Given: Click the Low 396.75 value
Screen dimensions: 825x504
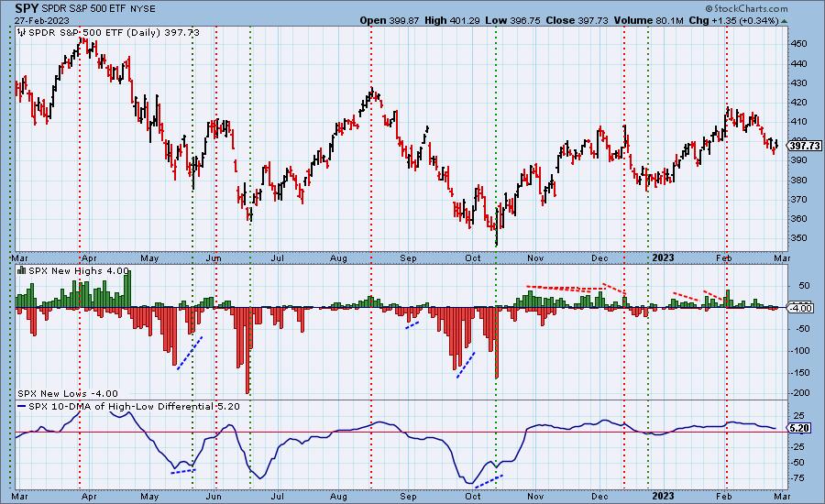Looking at the screenshot, I should [x=512, y=20].
